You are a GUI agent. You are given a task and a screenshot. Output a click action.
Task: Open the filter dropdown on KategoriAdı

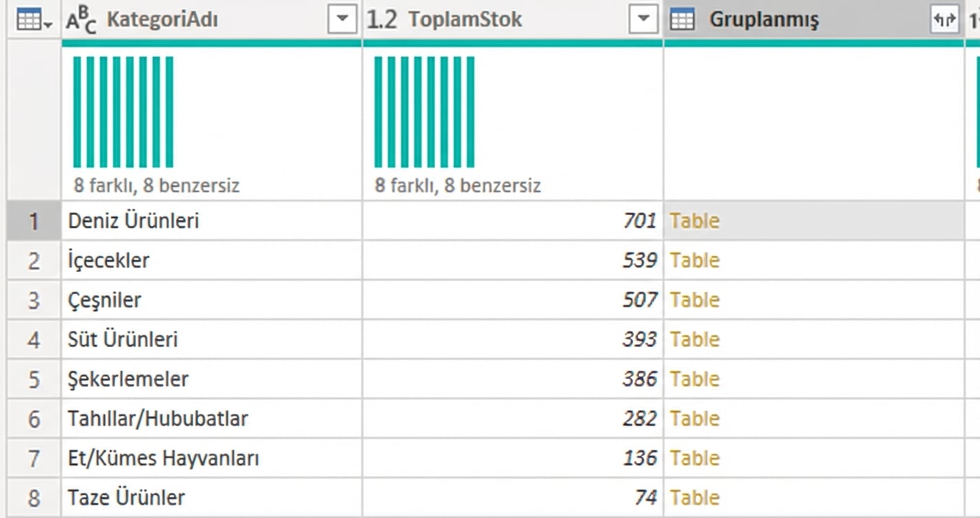342,19
